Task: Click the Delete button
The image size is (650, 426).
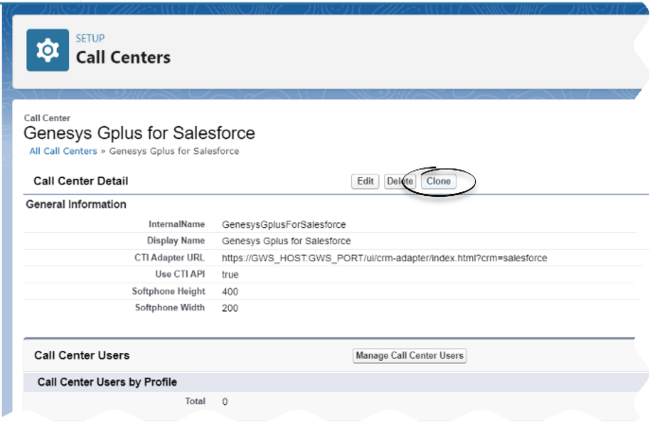Action: coord(400,181)
